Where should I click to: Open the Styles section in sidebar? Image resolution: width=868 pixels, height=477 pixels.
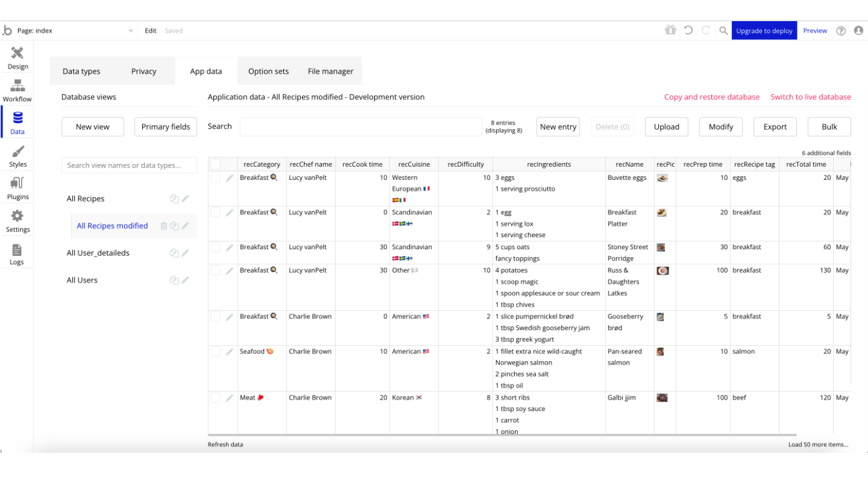(x=17, y=156)
